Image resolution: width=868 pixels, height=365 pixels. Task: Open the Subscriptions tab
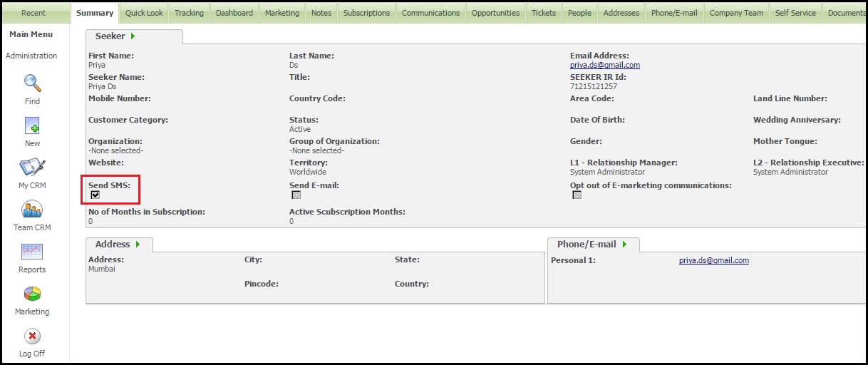[x=366, y=13]
